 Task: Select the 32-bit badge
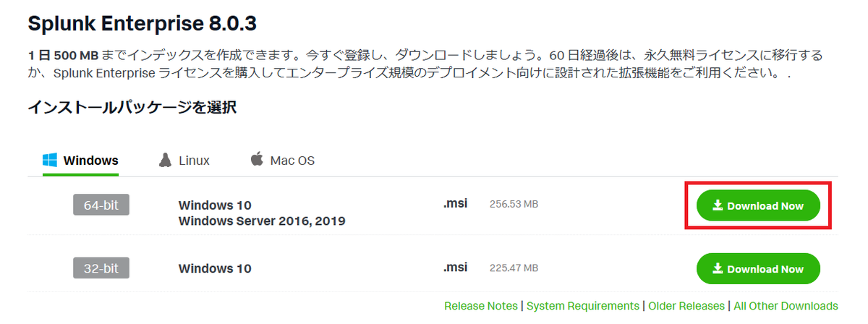(101, 268)
